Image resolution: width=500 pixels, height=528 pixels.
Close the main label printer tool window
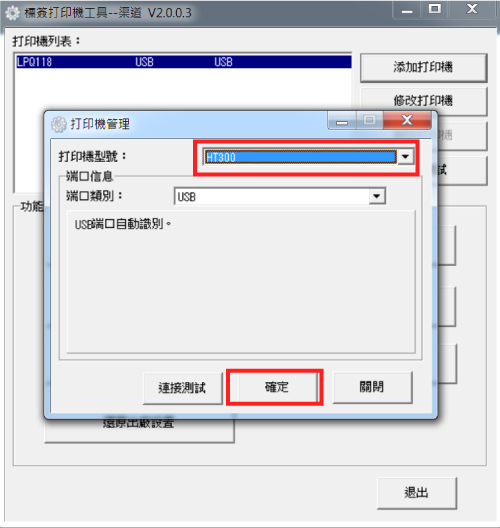[x=472, y=9]
